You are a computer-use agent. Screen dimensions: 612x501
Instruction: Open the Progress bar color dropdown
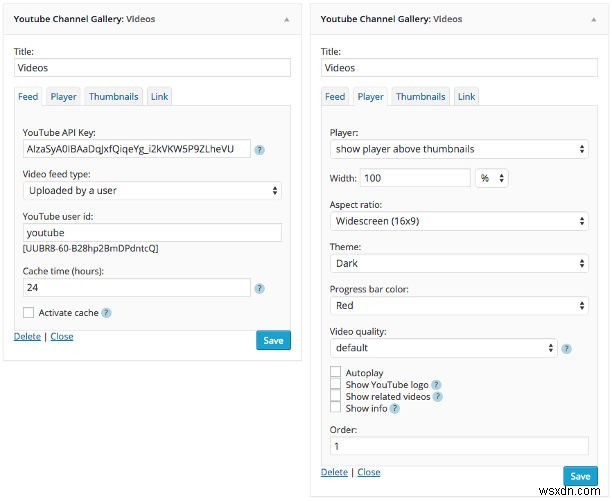pyautogui.click(x=459, y=306)
